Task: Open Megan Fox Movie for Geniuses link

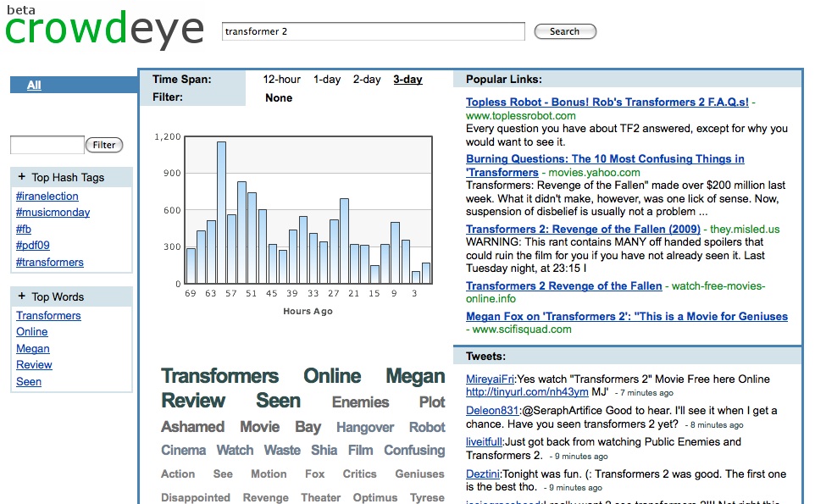Action: [627, 317]
